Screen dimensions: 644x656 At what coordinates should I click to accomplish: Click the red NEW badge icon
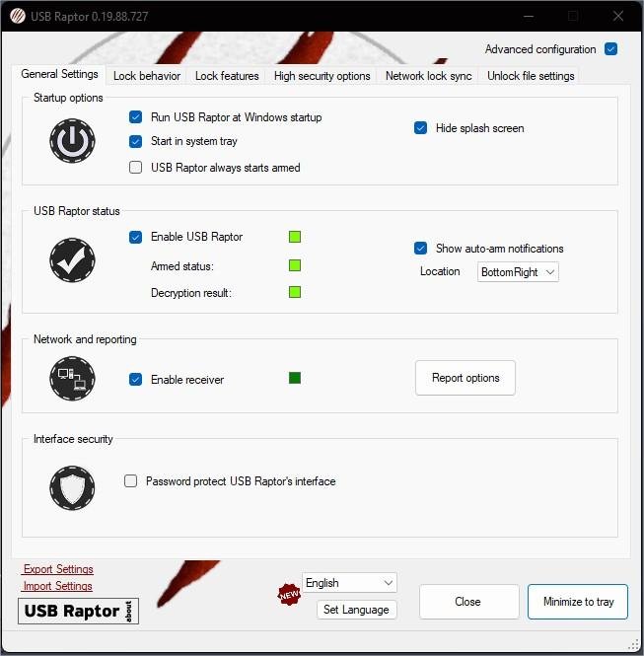click(289, 595)
